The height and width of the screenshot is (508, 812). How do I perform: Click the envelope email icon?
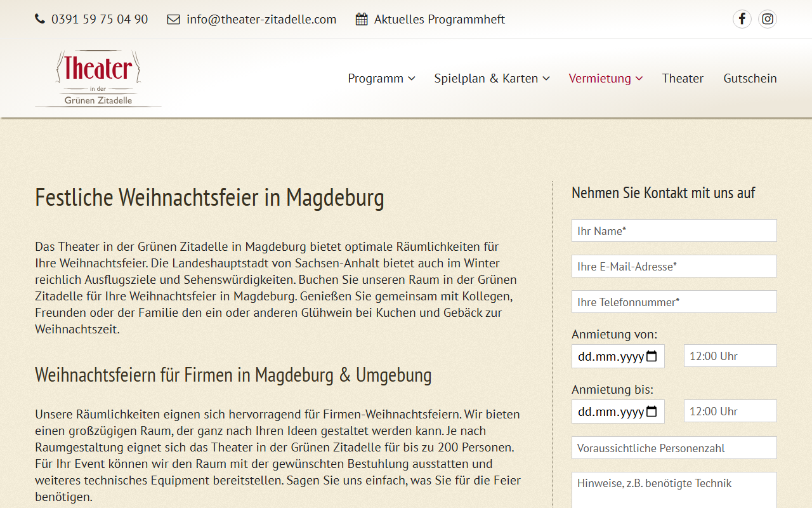tap(173, 20)
